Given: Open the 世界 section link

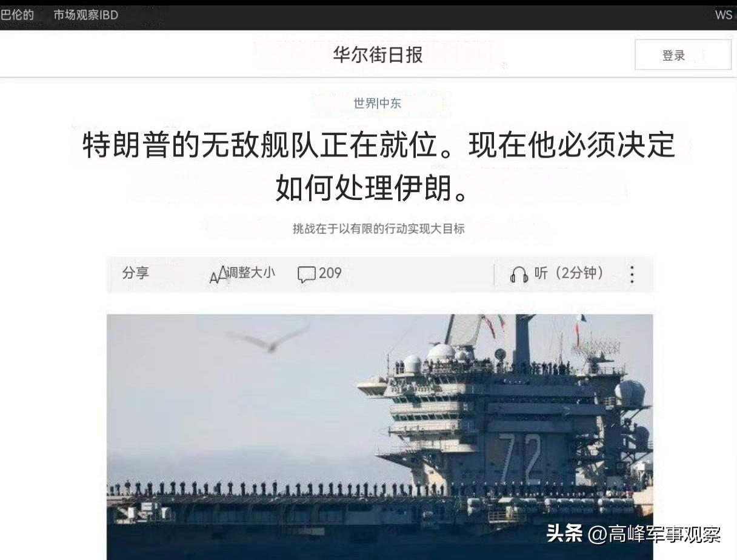Looking at the screenshot, I should tap(365, 103).
